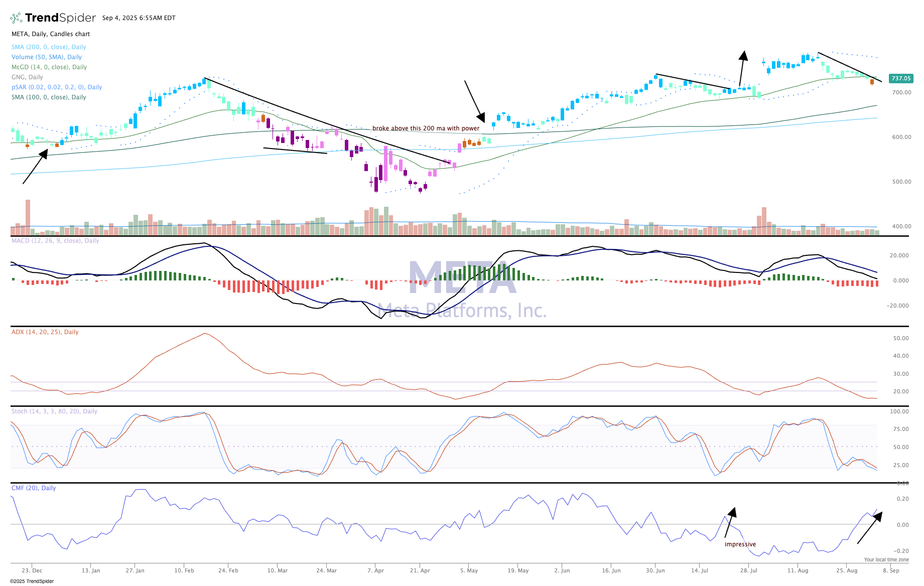The width and height of the screenshot is (924, 586).
Task: Click the TrendSpider logo icon
Action: [16, 18]
